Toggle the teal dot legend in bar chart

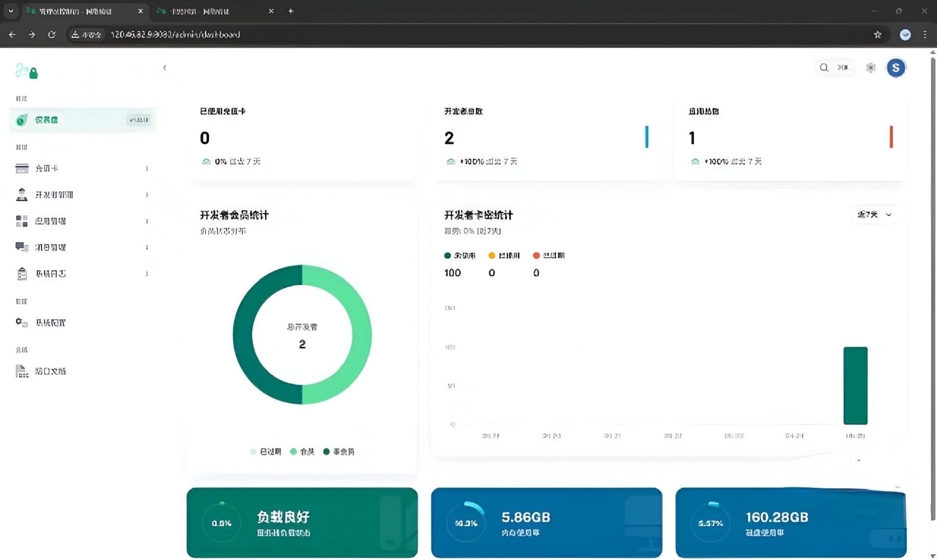pos(448,256)
